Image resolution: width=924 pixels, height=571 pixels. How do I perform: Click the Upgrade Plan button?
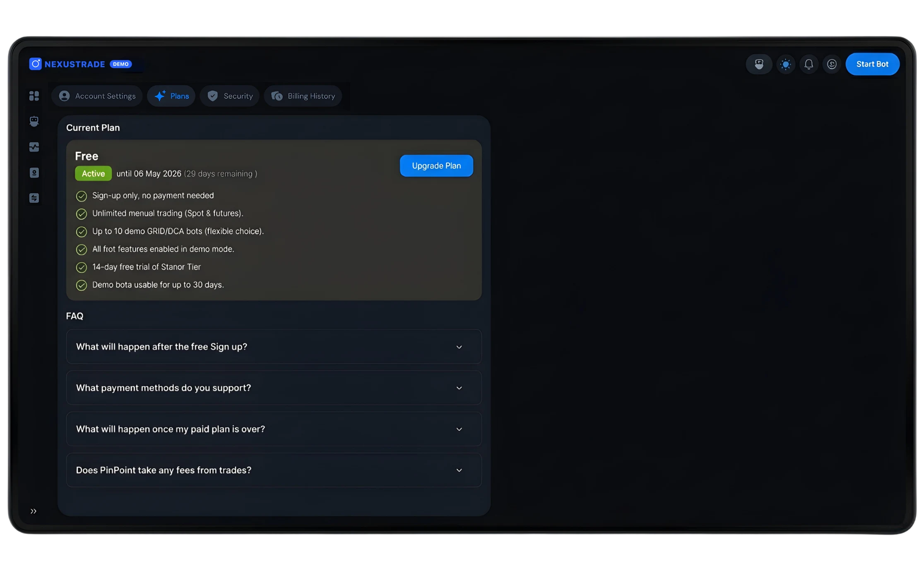(x=436, y=166)
